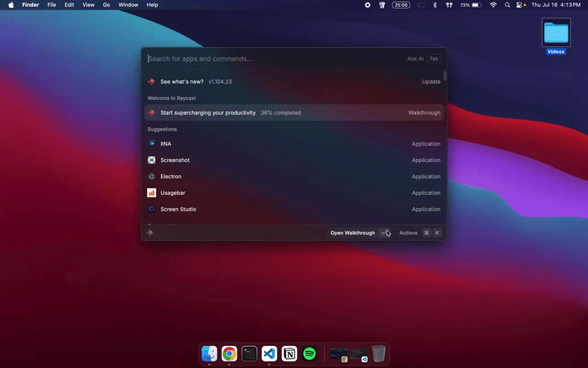This screenshot has width=588, height=368.
Task: Open the Help menu
Action: pyautogui.click(x=152, y=5)
